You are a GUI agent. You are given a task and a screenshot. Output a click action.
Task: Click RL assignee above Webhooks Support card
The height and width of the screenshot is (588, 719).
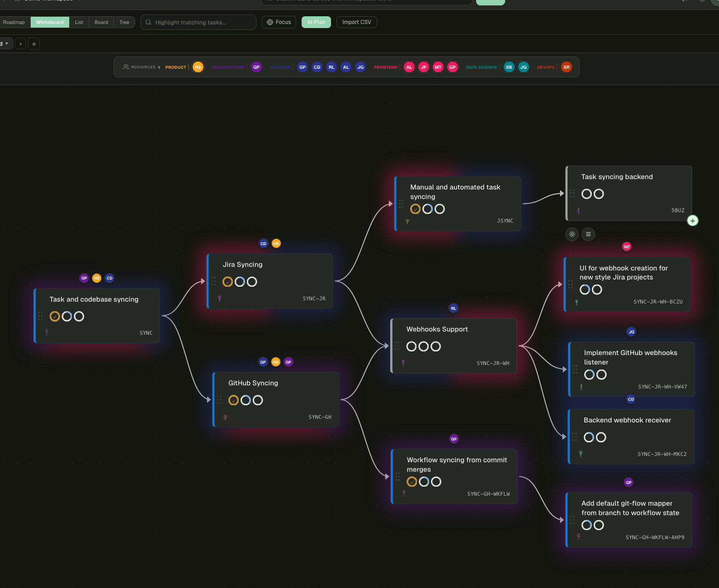click(x=454, y=308)
